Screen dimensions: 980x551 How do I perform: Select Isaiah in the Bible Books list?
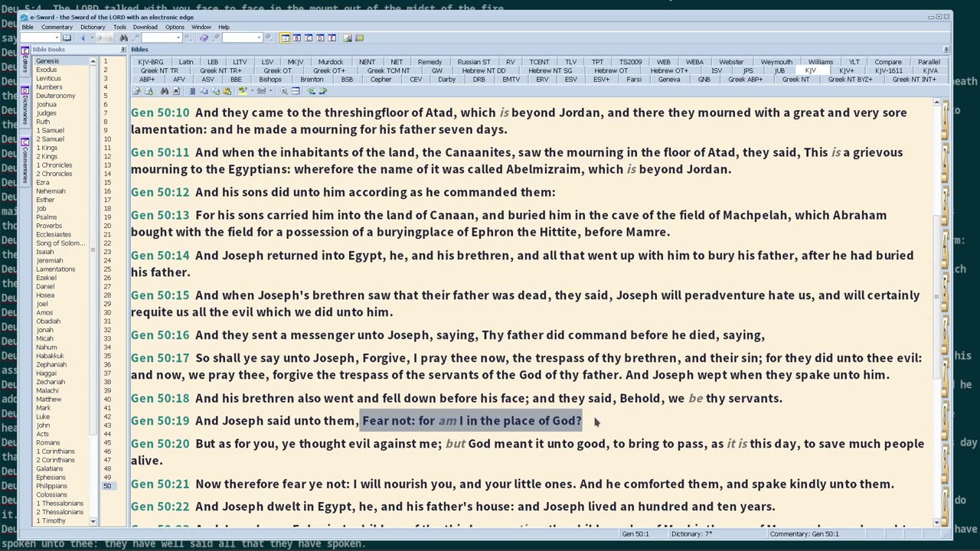[x=44, y=252]
